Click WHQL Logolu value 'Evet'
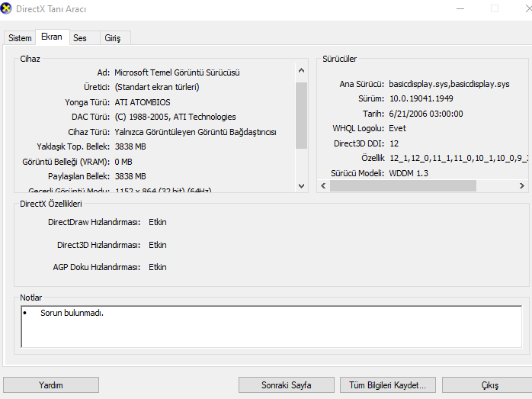Image resolution: width=532 pixels, height=399 pixels. coord(397,128)
